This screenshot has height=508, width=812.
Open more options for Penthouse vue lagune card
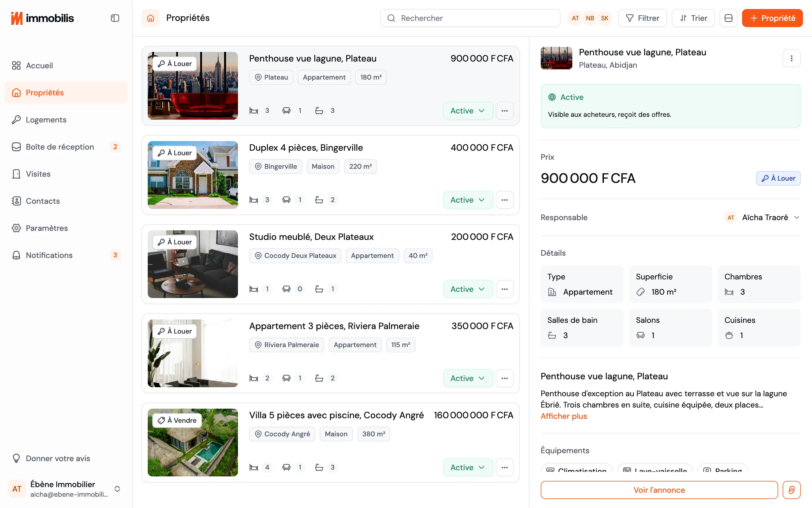tap(504, 111)
